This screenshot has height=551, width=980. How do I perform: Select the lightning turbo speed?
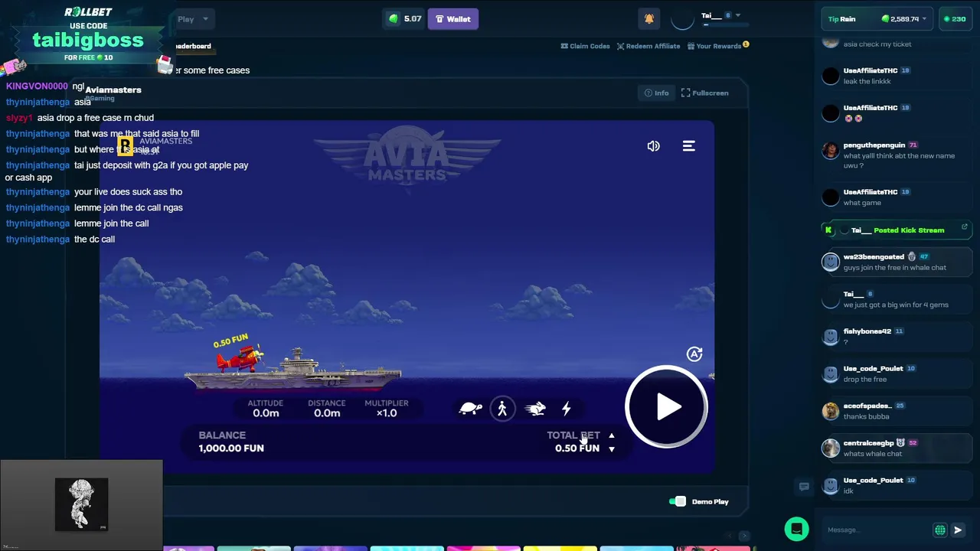(x=567, y=409)
